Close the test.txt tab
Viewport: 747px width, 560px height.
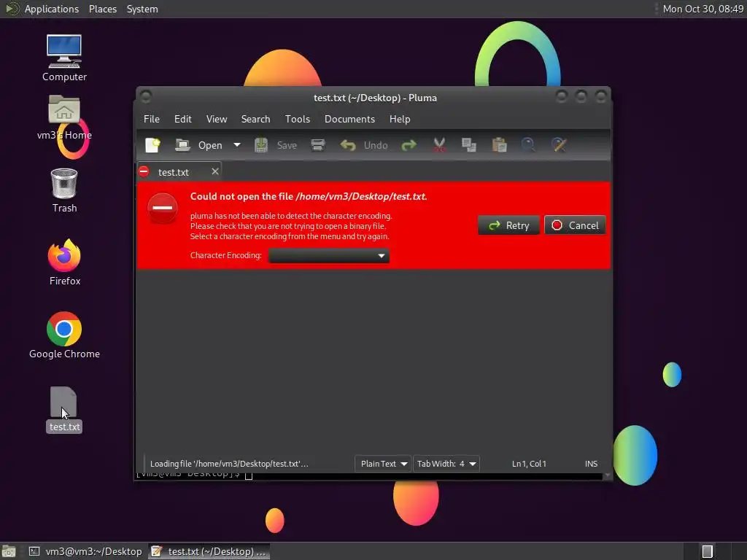[x=215, y=171]
